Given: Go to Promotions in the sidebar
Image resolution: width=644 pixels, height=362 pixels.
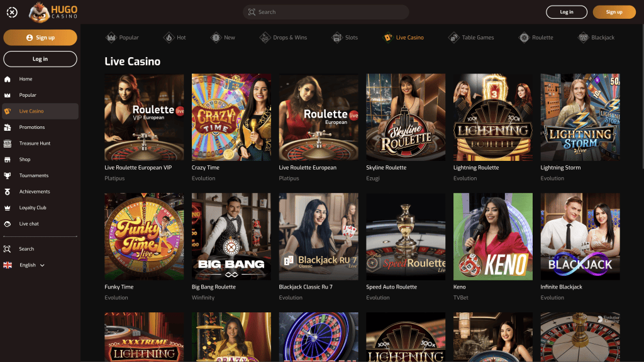Looking at the screenshot, I should click(40, 127).
